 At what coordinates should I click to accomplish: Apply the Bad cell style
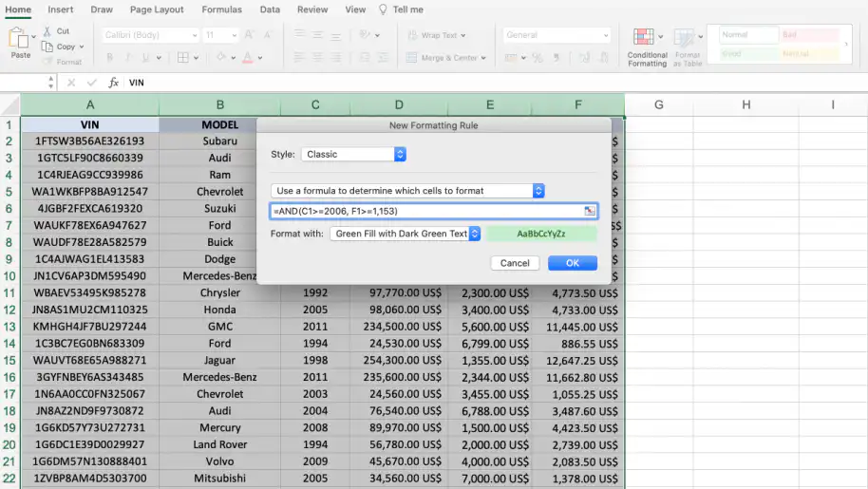[x=809, y=35]
